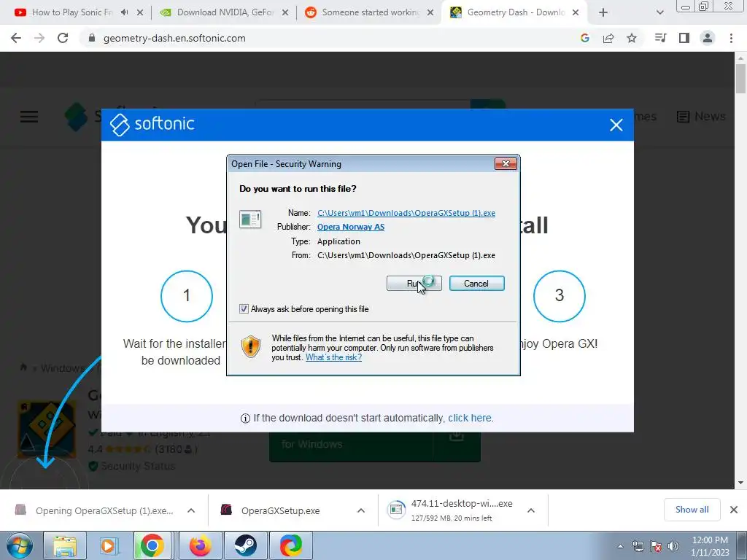Uncheck Always ask before opening this file
The width and height of the screenshot is (747, 560).
(x=244, y=309)
